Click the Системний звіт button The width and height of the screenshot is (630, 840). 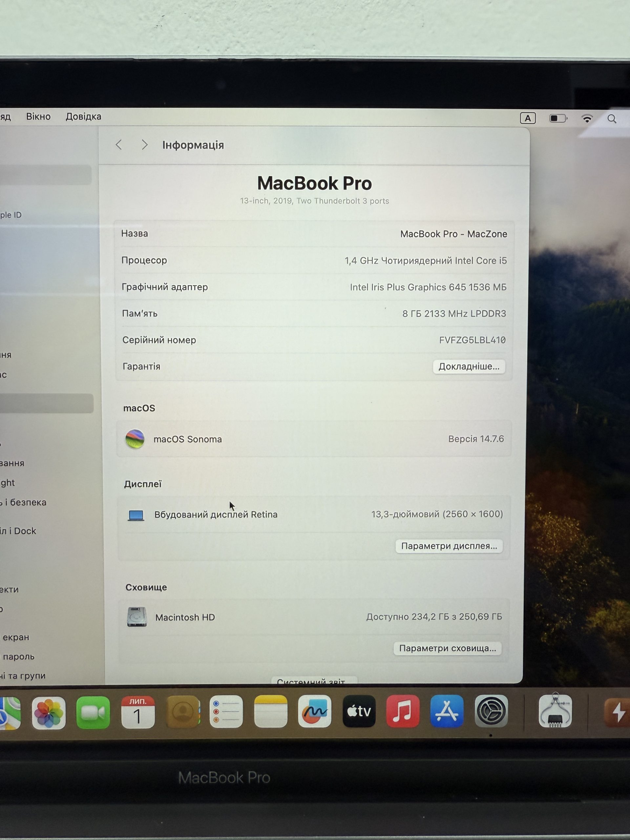(x=314, y=681)
